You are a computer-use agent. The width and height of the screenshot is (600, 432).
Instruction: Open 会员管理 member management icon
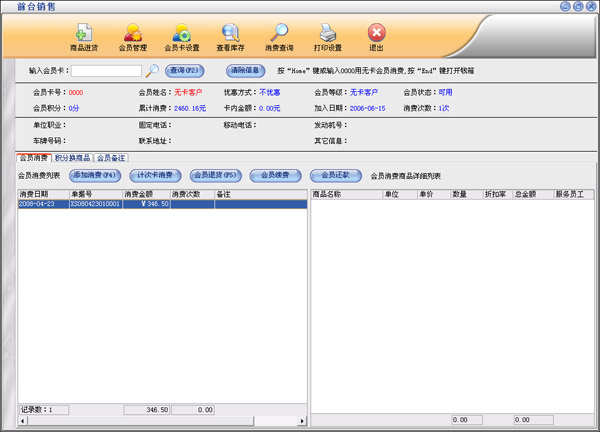[x=132, y=36]
